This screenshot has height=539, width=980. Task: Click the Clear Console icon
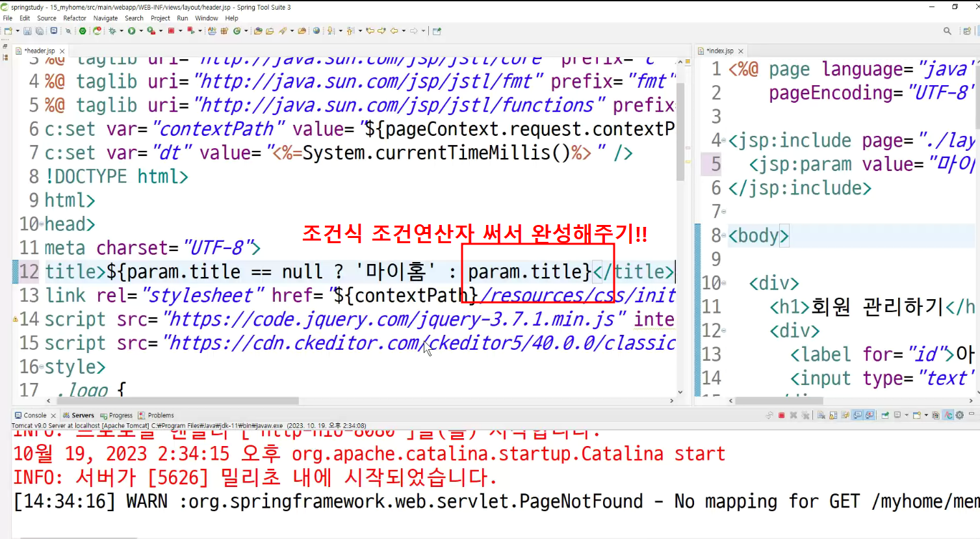(821, 415)
